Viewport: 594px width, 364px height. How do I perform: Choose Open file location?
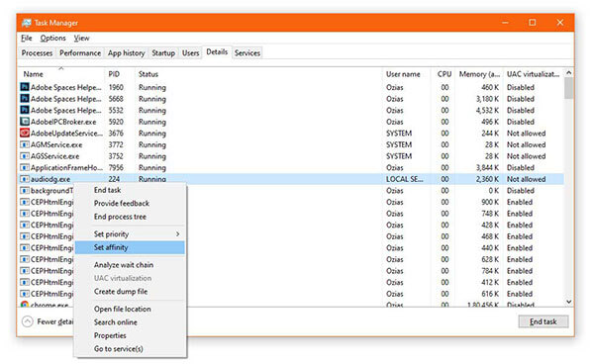[130, 309]
